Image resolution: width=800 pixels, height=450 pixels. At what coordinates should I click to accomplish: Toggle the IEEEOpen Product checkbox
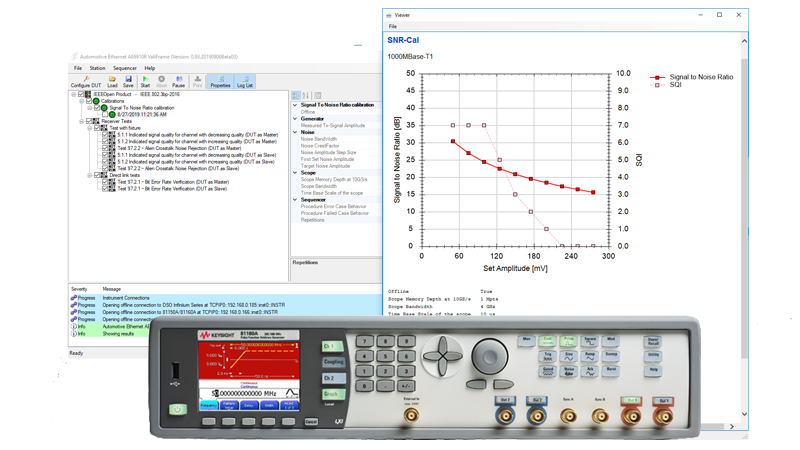[81, 94]
